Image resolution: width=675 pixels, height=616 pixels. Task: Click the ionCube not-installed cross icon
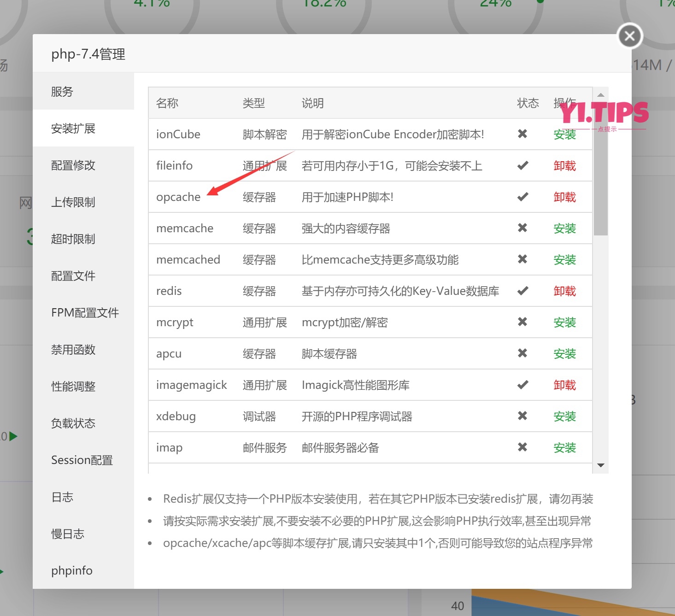[x=522, y=134]
